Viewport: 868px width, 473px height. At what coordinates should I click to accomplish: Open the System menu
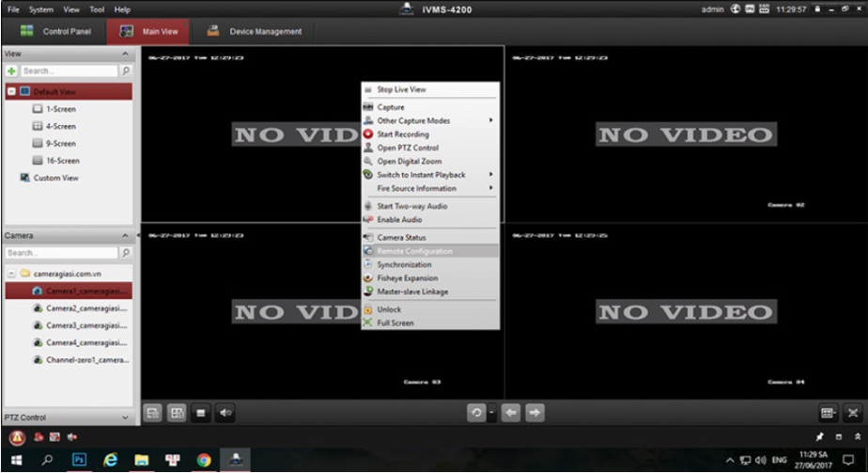click(40, 9)
